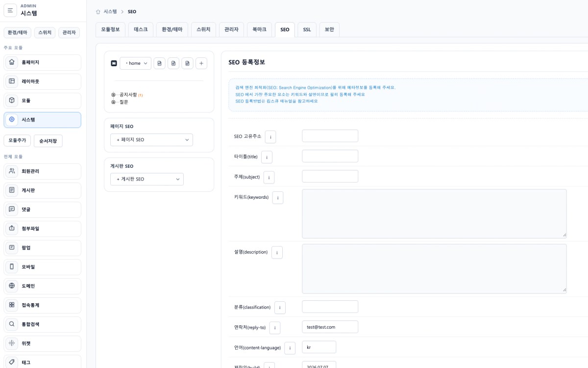
Task: Switch to the 보안 tab
Action: click(329, 29)
